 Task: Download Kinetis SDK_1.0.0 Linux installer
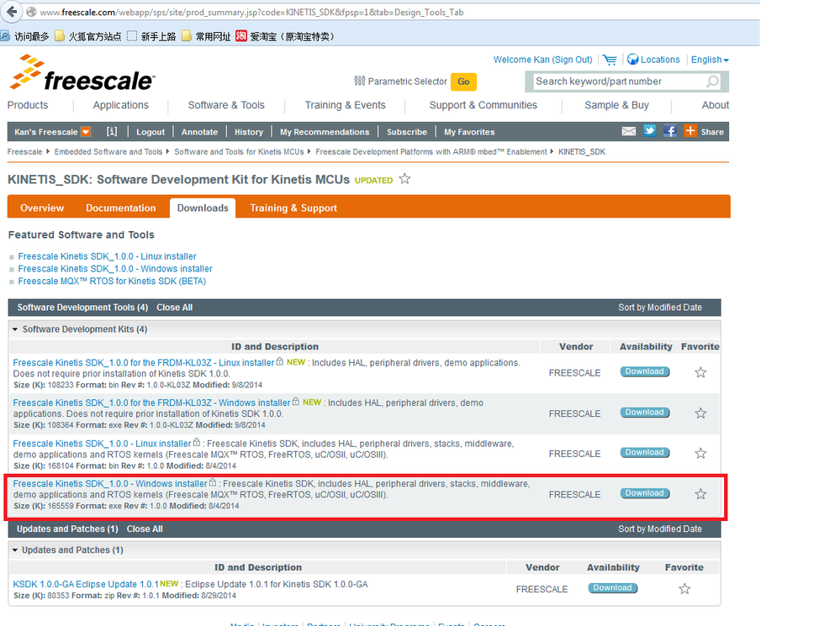644,453
